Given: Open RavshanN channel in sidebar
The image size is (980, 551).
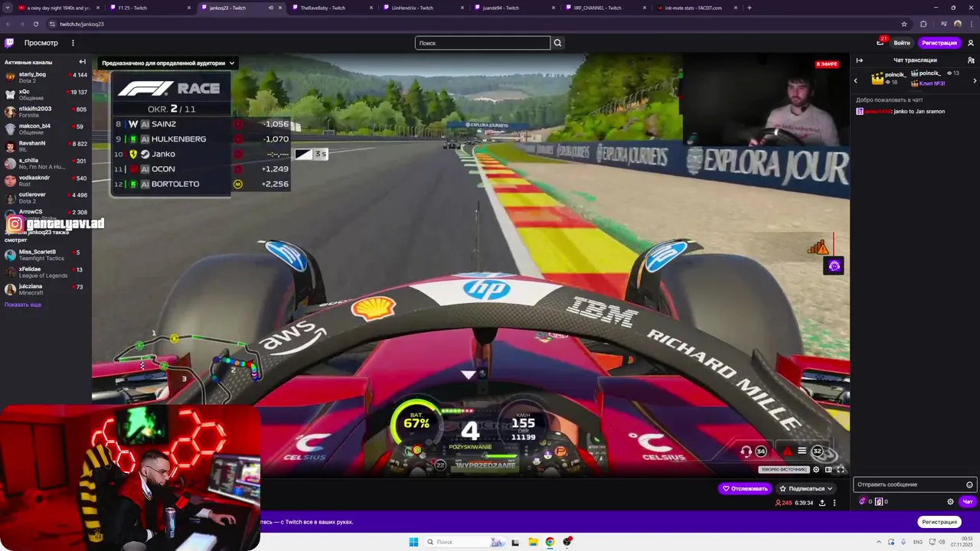Looking at the screenshot, I should pos(46,146).
